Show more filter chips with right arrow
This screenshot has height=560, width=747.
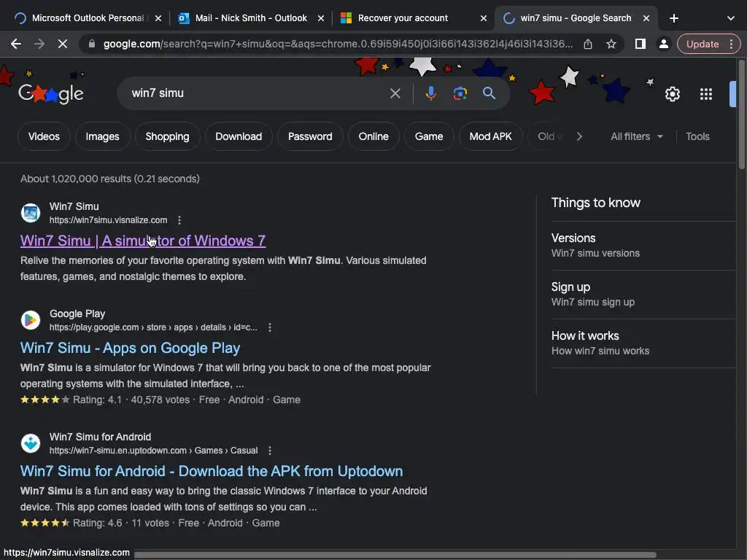pos(578,136)
